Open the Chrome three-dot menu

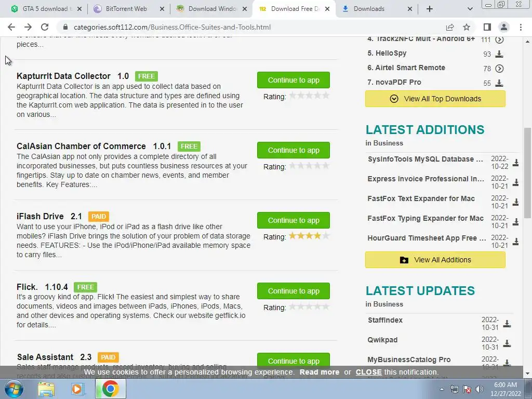tap(521, 27)
